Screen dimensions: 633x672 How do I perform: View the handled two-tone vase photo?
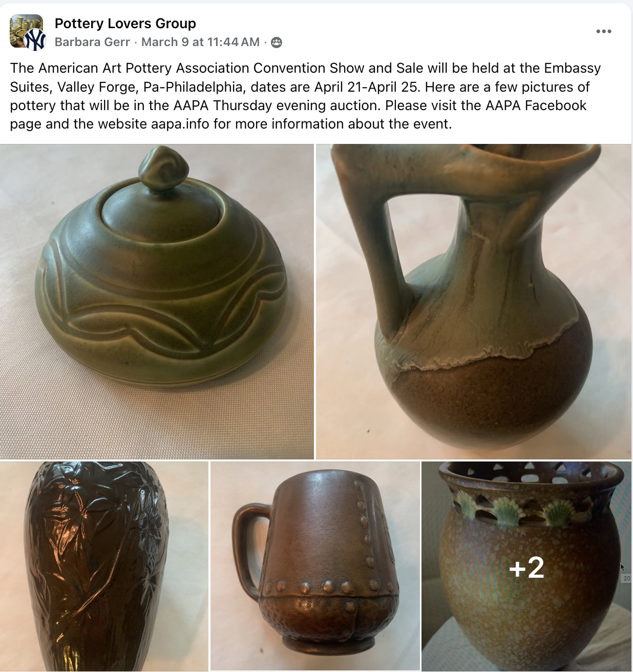point(474,302)
